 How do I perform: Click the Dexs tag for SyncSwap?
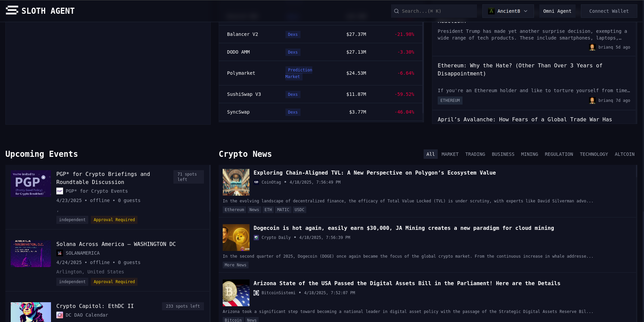(293, 112)
